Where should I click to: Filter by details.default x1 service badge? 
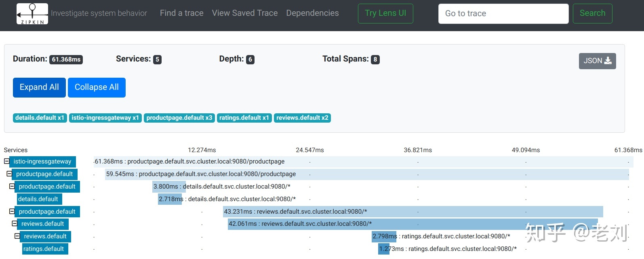(x=40, y=118)
